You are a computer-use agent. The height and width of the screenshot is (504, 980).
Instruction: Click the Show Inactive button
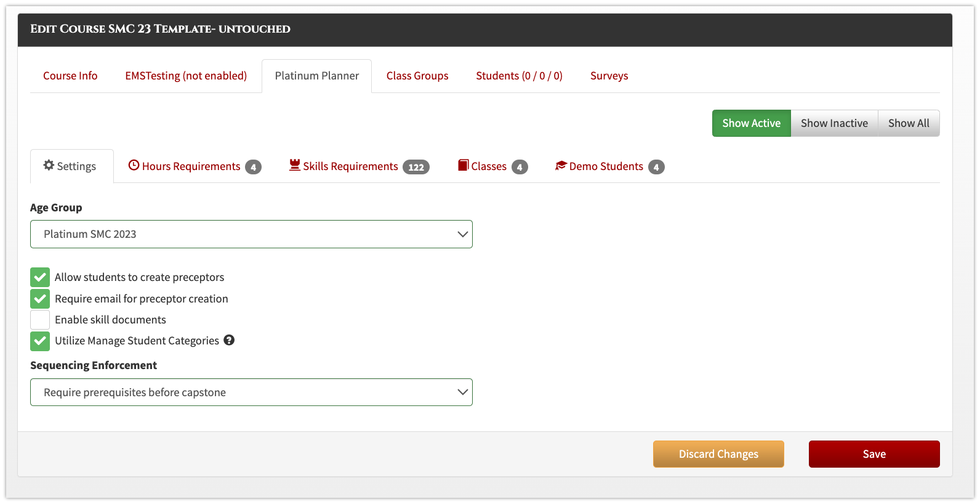pos(834,123)
